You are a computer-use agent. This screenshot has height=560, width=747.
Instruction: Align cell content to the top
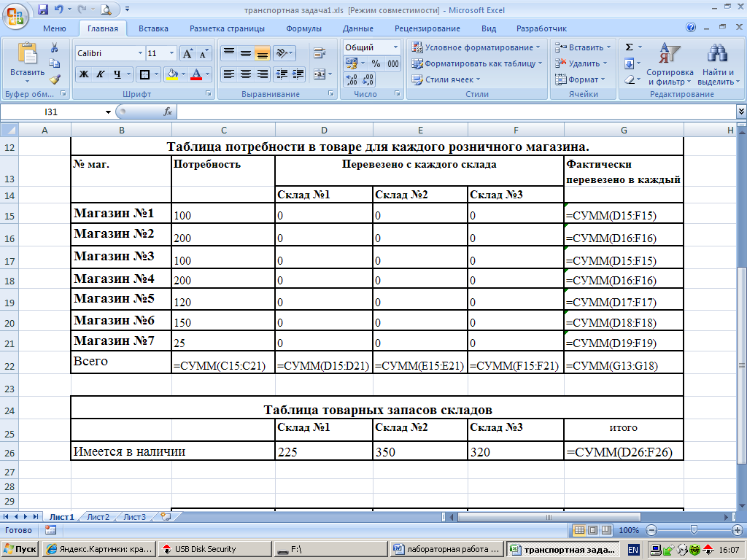(229, 52)
